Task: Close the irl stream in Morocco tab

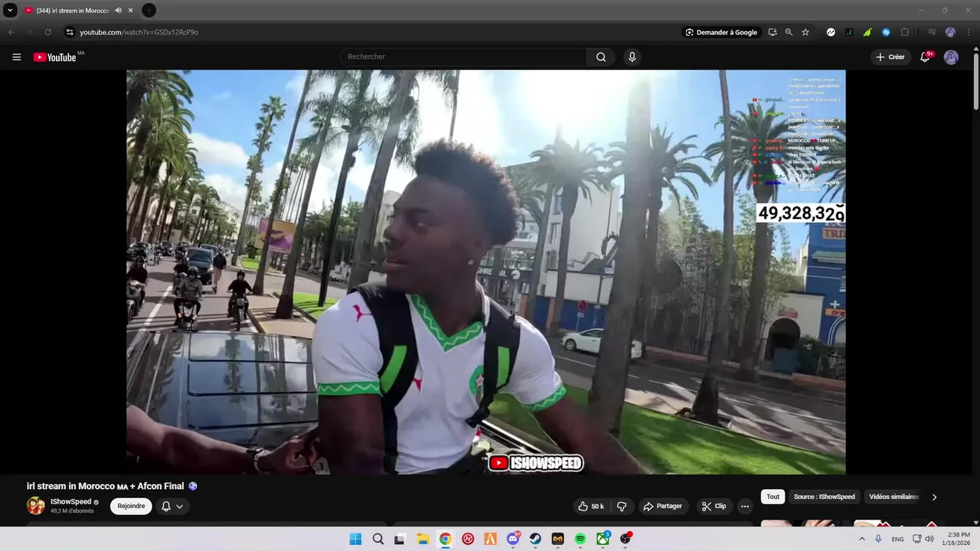Action: tap(131, 11)
